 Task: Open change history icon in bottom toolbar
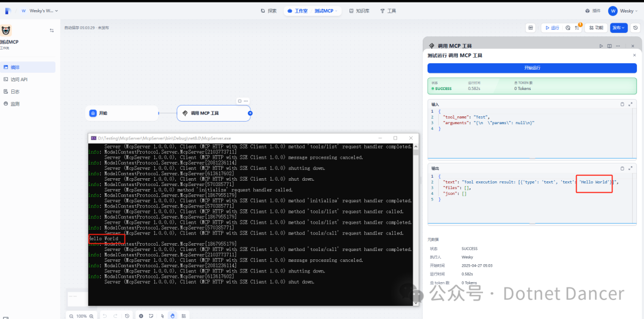pyautogui.click(x=128, y=315)
